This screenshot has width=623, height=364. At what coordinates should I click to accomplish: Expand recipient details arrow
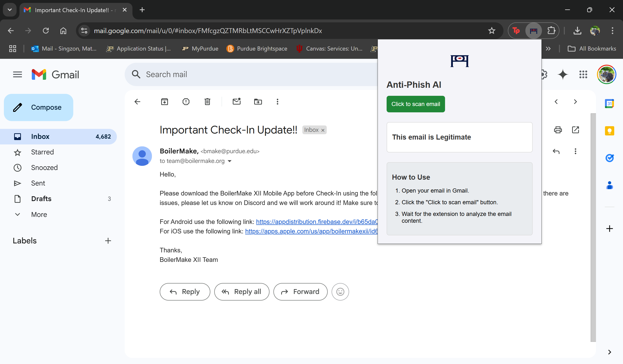pos(229,161)
